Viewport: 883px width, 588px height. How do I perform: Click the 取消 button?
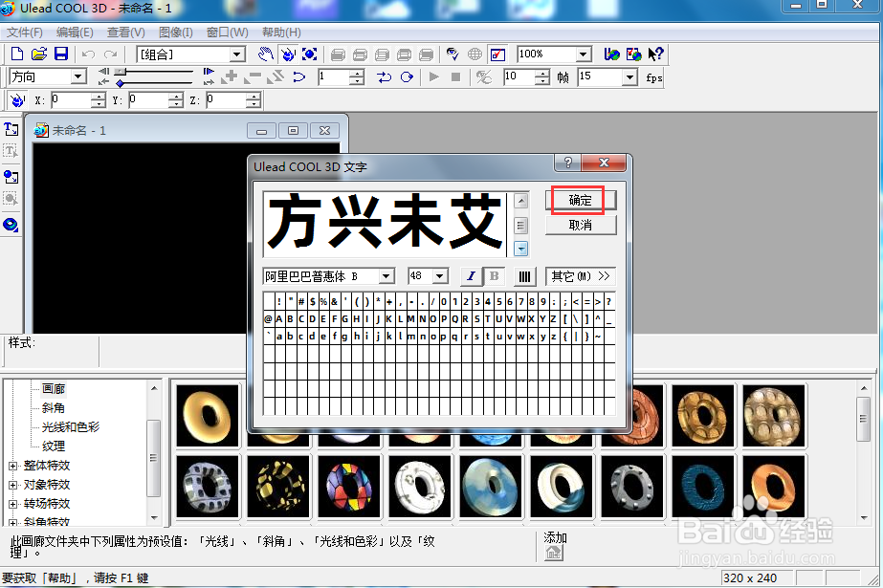(x=581, y=225)
